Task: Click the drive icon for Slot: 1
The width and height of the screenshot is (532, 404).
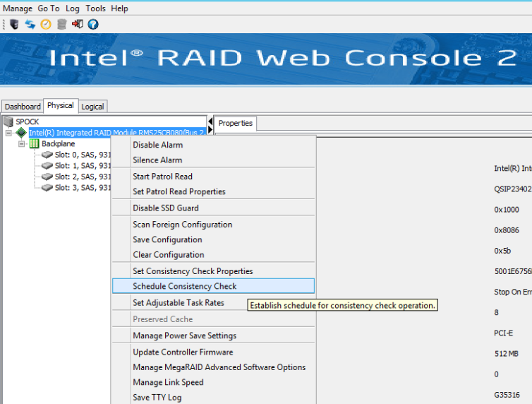Action: click(47, 166)
